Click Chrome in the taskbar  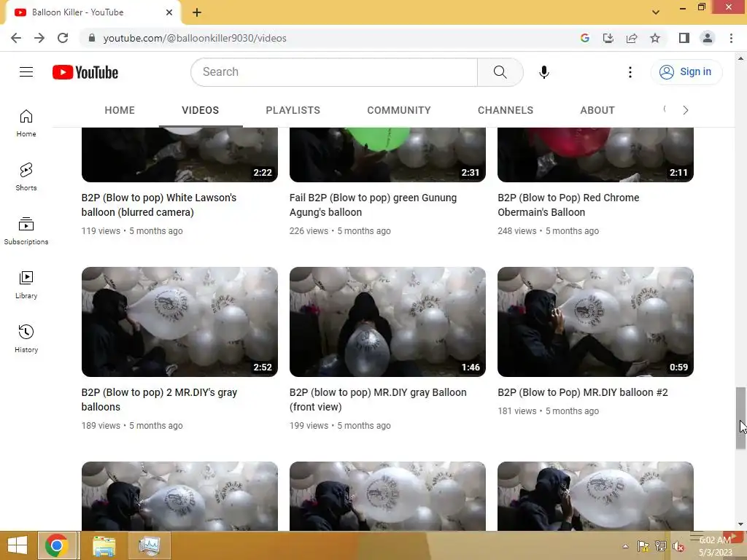57,545
